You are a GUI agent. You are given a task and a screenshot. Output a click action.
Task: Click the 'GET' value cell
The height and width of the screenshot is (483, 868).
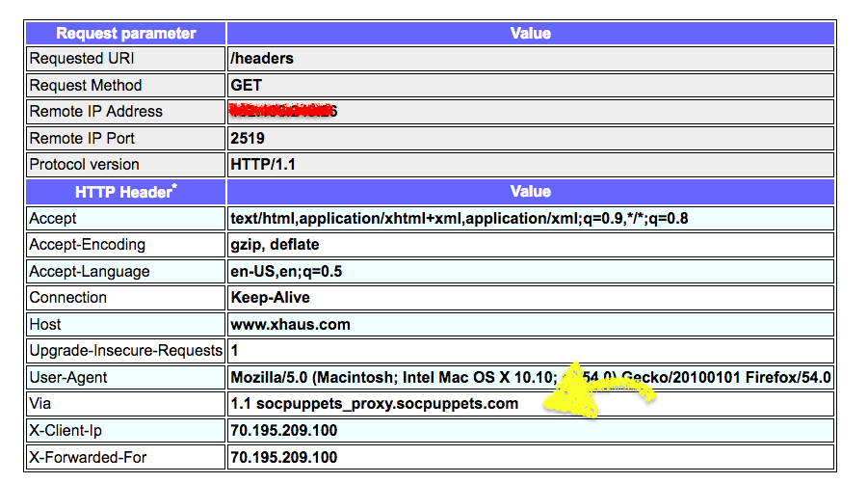point(530,85)
